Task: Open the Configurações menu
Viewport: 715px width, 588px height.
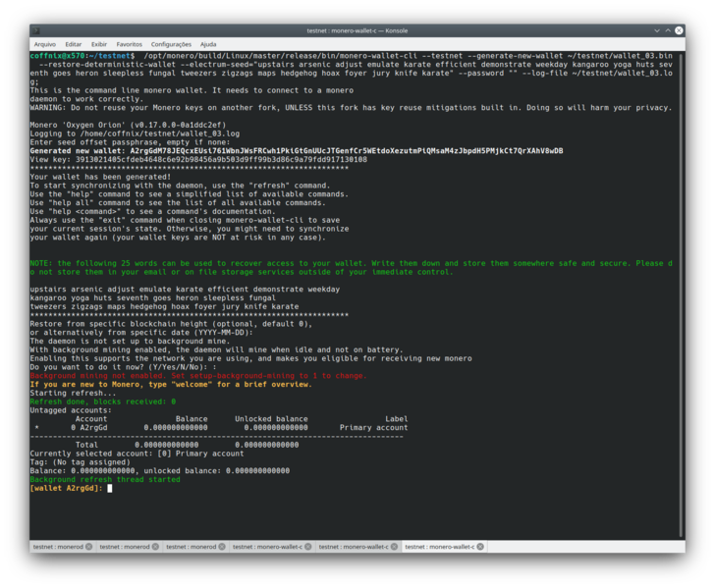Action: 171,44
